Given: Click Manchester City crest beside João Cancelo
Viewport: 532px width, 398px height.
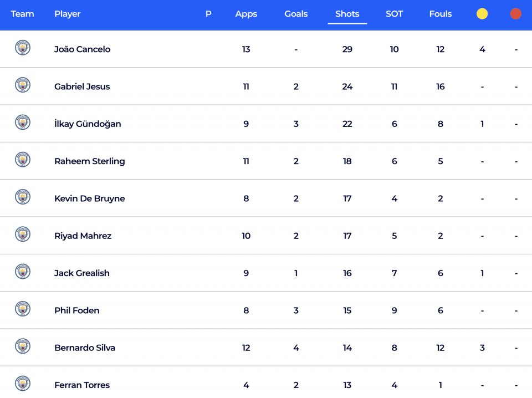Looking at the screenshot, I should click(23, 48).
